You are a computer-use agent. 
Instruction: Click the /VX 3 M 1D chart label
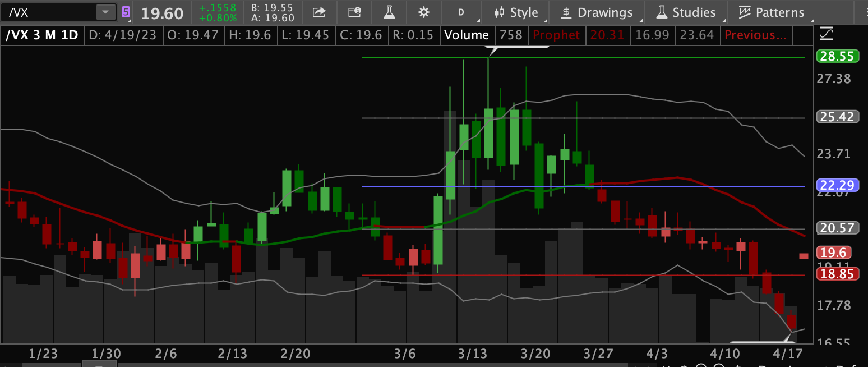coord(43,35)
